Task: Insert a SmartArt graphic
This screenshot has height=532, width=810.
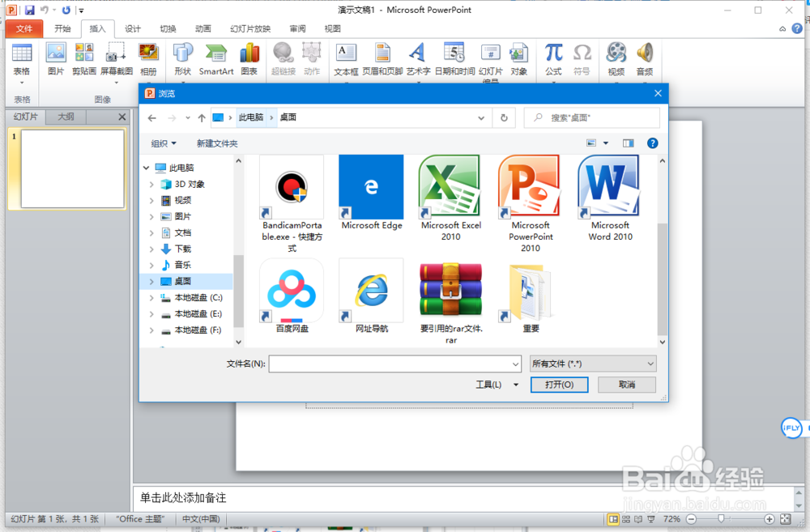Action: tap(216, 59)
